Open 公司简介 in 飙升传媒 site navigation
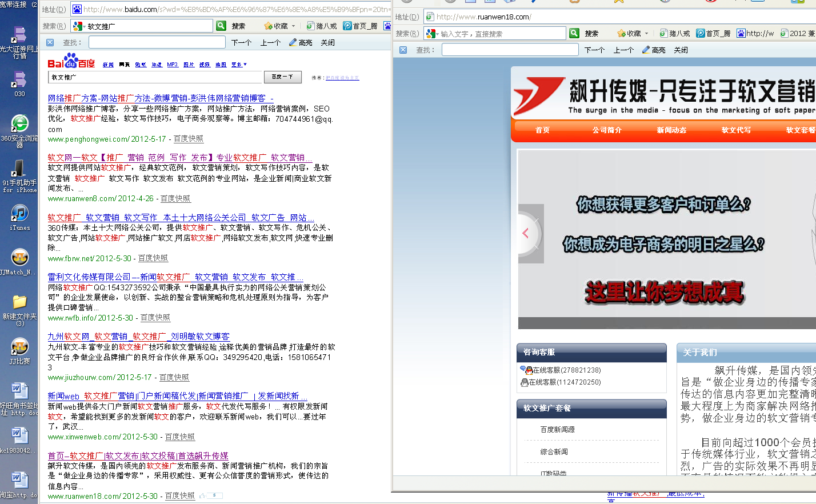 [x=607, y=130]
